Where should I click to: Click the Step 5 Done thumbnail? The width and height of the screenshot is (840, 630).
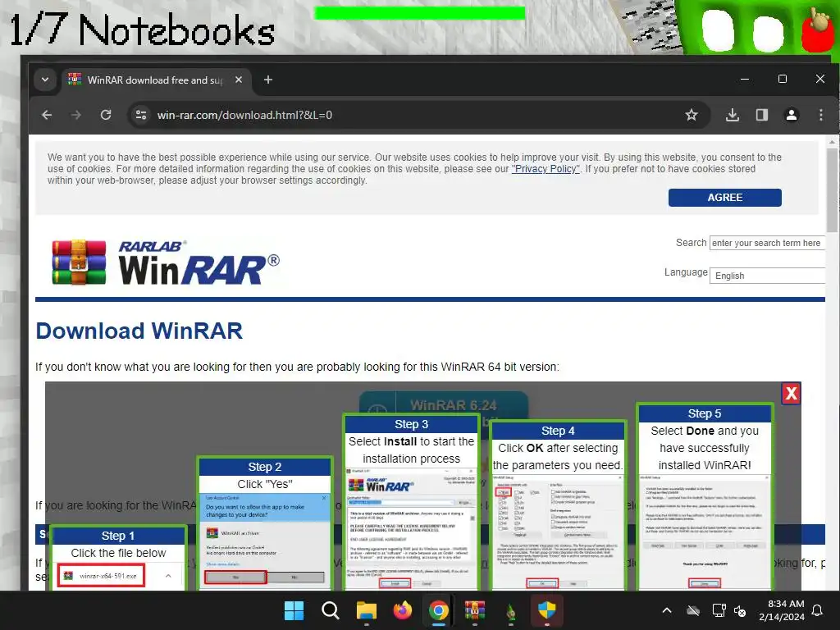[x=705, y=496]
